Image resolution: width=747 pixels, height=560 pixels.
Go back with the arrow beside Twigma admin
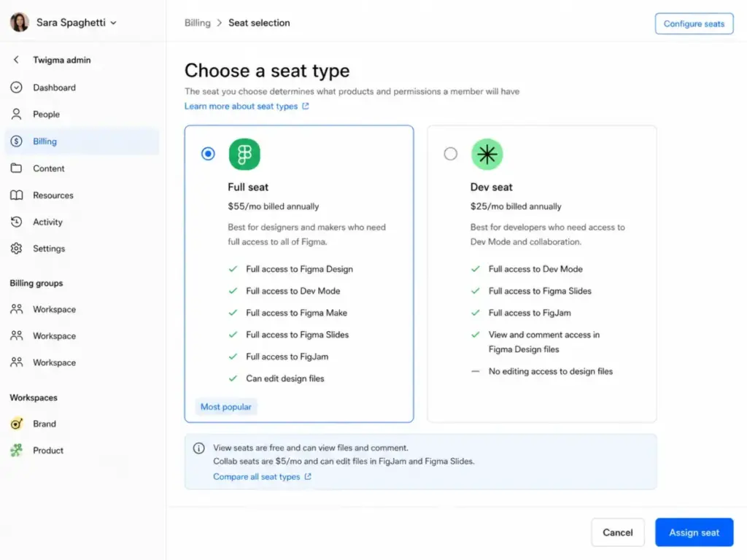[x=16, y=60]
